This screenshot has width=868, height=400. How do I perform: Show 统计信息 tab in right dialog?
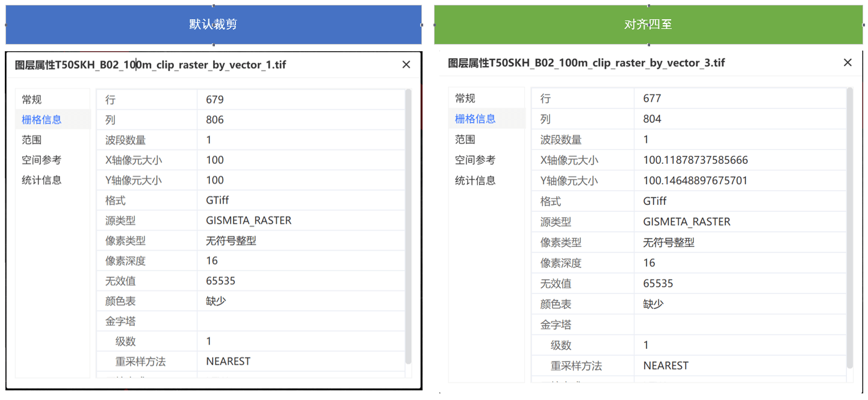coord(475,180)
